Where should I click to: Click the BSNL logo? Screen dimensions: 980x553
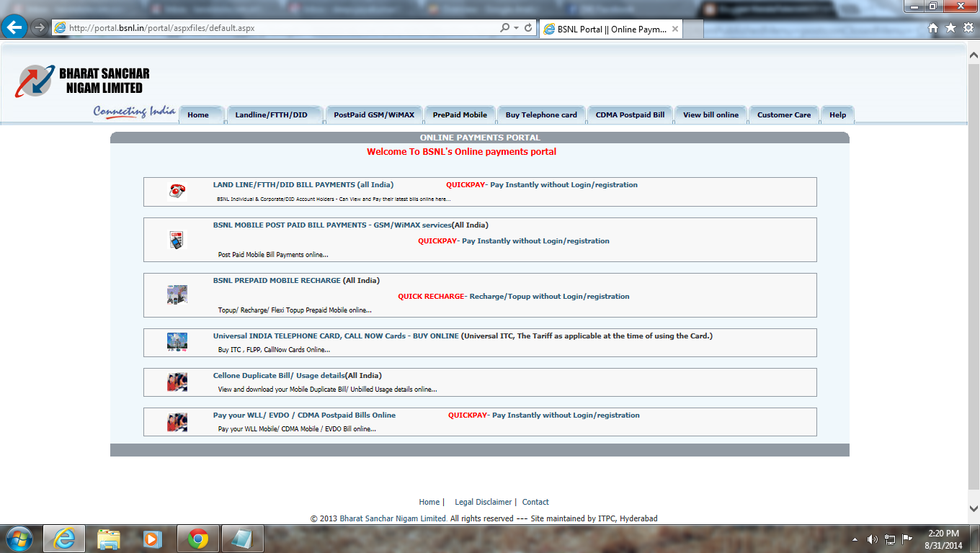[81, 81]
